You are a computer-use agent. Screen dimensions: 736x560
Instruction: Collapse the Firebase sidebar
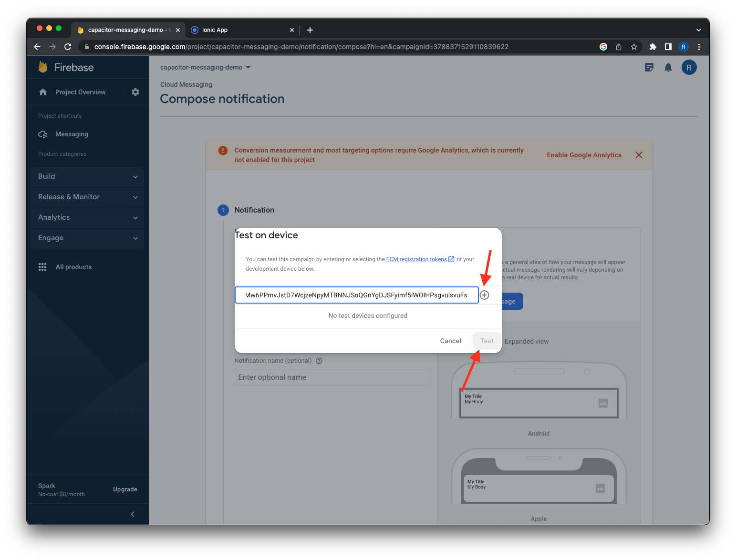point(133,514)
